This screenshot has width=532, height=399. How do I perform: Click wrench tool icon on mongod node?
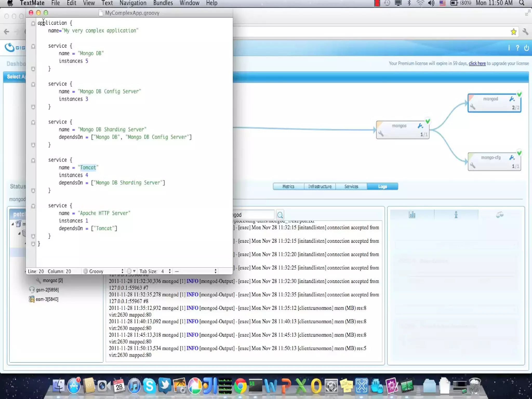(512, 99)
